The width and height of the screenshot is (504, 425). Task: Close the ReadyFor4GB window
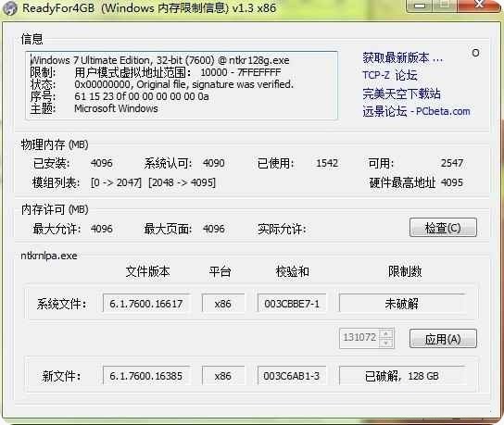(479, 6)
